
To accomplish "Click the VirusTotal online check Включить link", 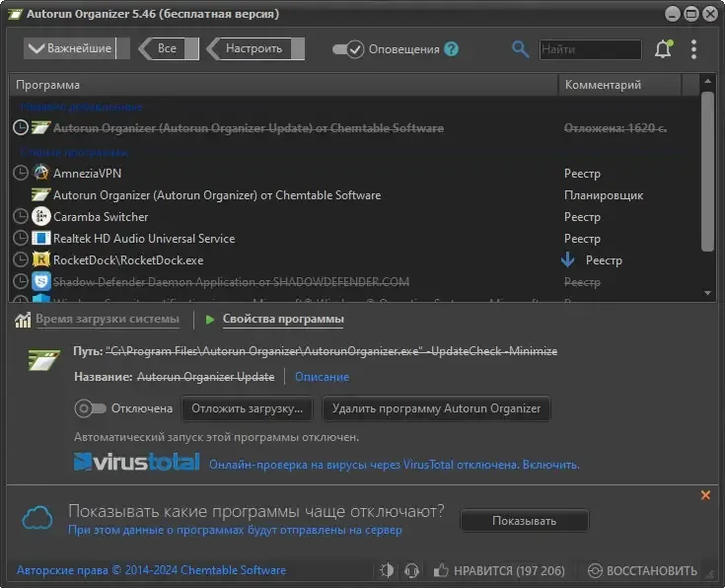I will tap(550, 465).
